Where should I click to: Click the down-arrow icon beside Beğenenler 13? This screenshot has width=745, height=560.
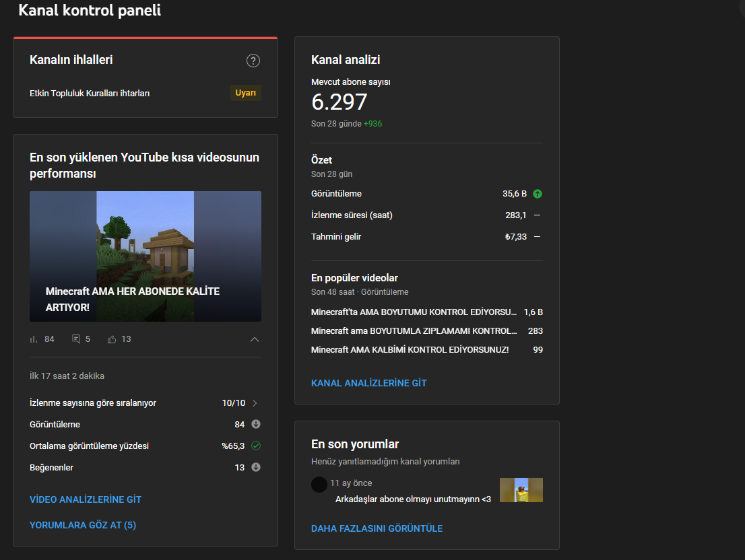[x=255, y=468]
